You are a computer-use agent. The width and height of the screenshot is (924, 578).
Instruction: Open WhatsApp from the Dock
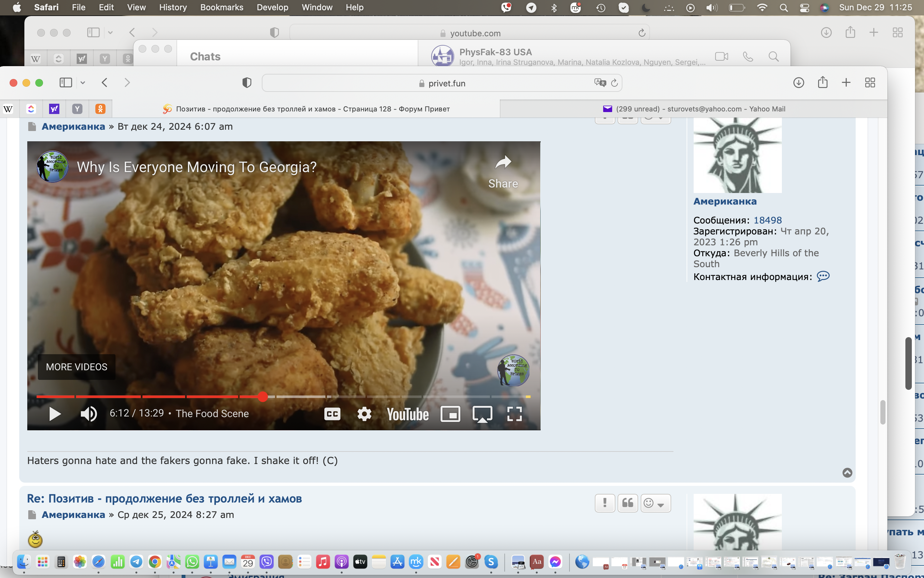192,562
